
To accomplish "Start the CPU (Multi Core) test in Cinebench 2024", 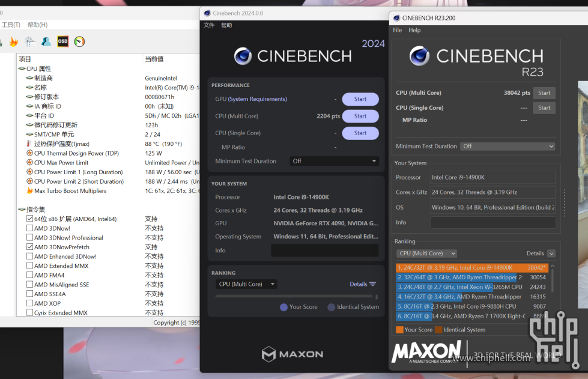I will pyautogui.click(x=360, y=116).
